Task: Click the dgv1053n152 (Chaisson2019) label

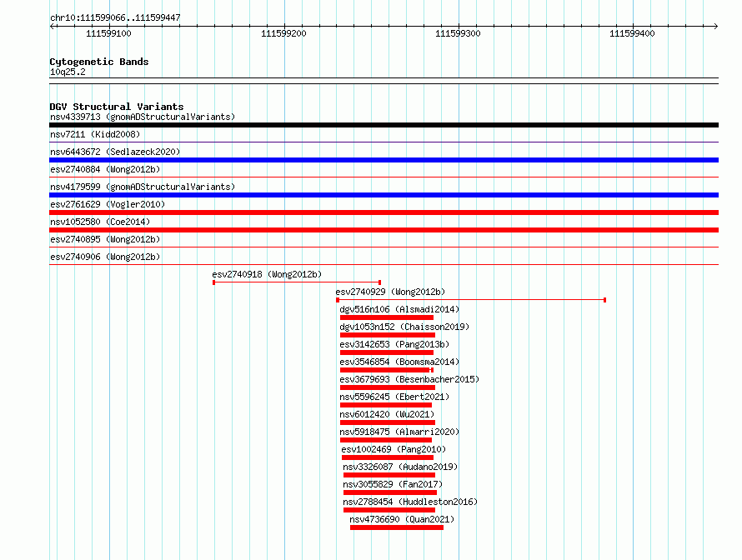Action: click(404, 327)
